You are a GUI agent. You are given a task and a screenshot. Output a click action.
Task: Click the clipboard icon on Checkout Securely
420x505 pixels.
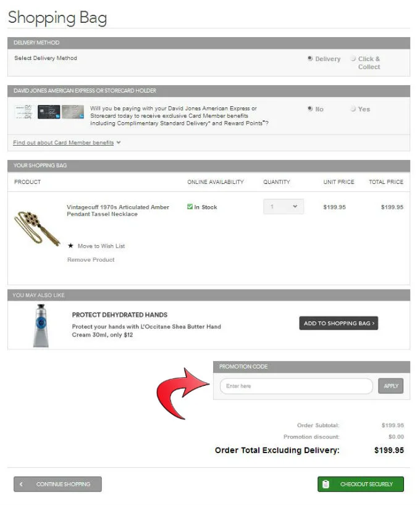[x=326, y=484]
